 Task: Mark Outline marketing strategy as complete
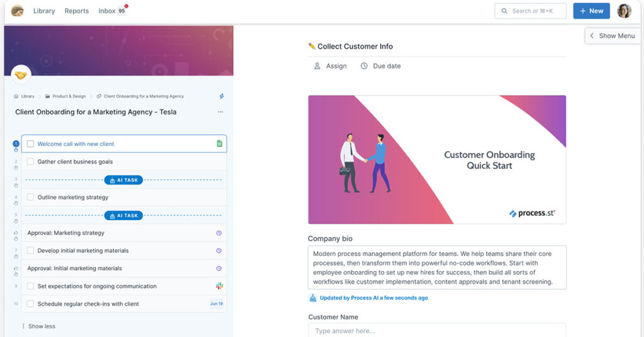point(30,197)
